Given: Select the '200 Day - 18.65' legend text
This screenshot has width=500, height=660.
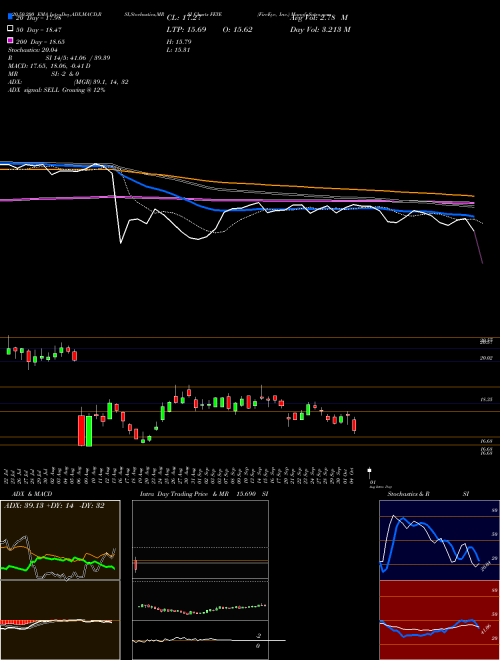Looking at the screenshot, I should (x=40, y=42).
